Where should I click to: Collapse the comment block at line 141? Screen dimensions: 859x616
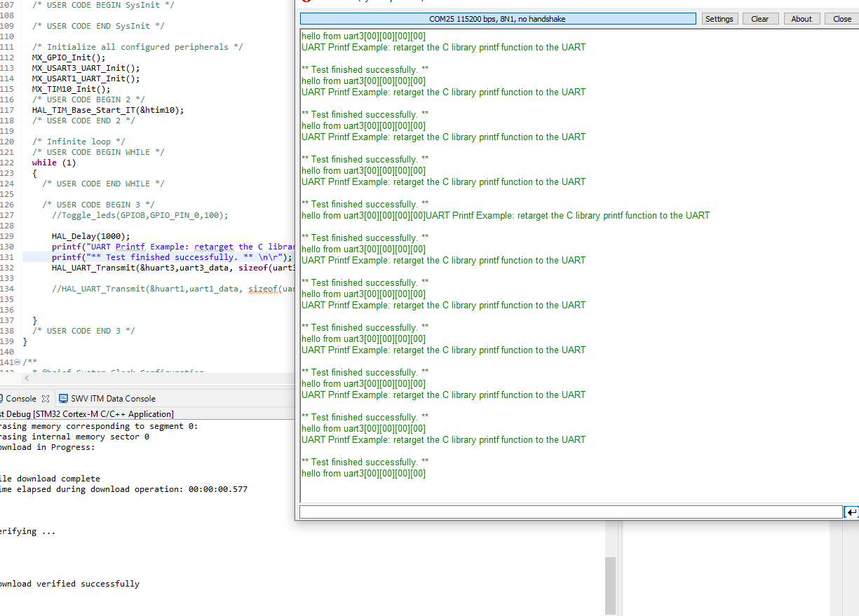point(18,362)
